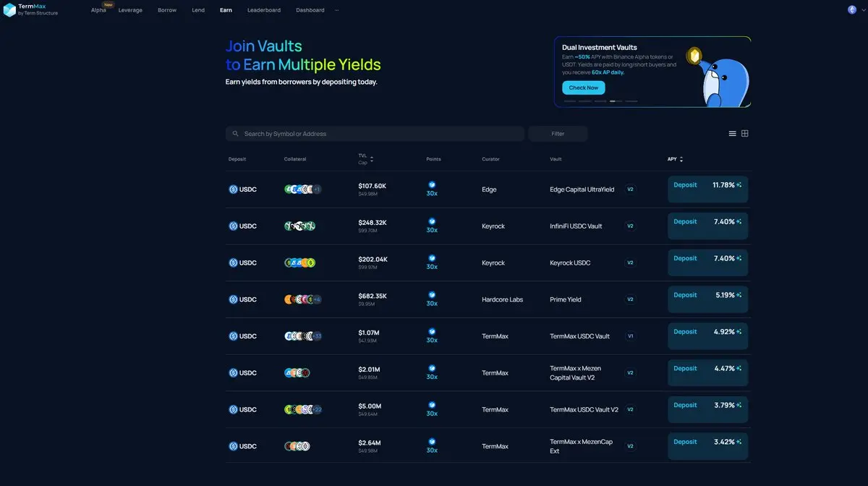868x486 pixels.
Task: Sort table by APY column arrows
Action: [x=681, y=159]
